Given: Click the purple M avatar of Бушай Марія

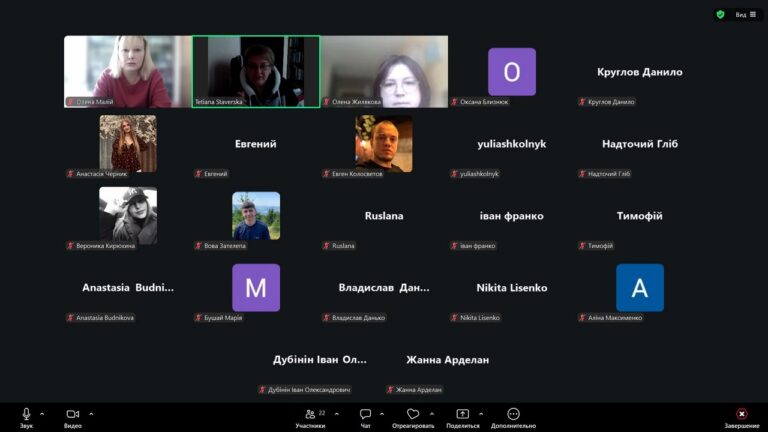Looking at the screenshot, I should click(256, 288).
